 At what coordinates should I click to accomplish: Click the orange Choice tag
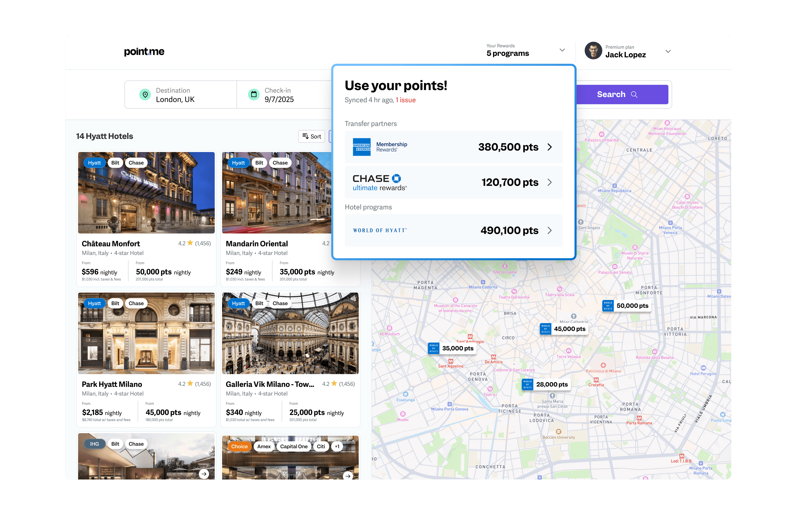click(239, 446)
